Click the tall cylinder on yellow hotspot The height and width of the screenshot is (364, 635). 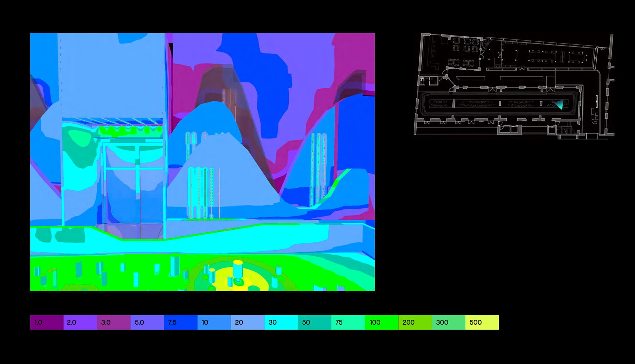(x=238, y=269)
